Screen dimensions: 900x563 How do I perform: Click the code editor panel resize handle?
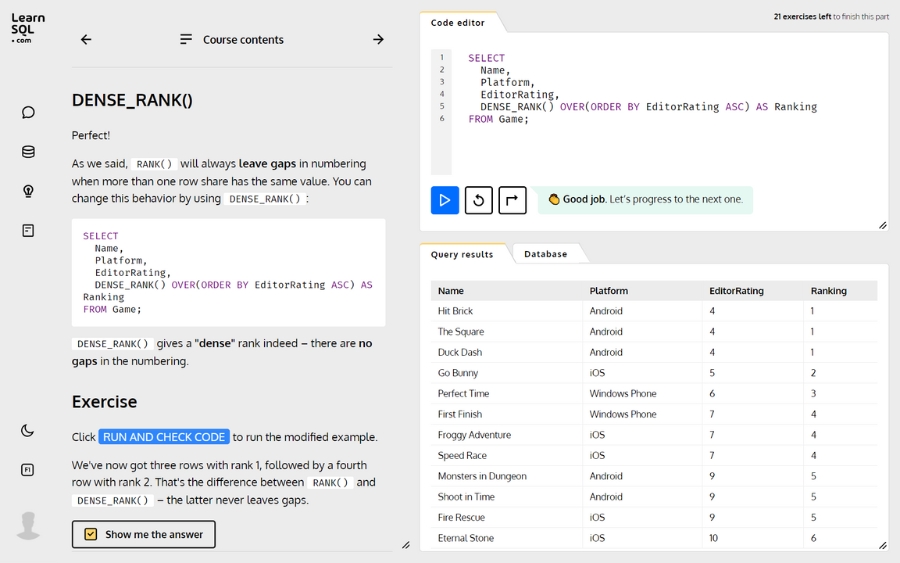pos(883,226)
